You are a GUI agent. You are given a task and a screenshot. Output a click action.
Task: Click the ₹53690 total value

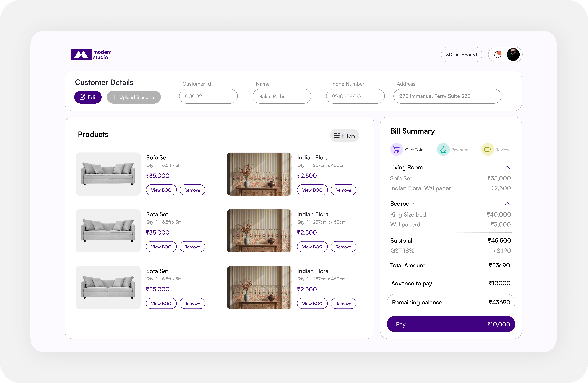[x=500, y=265]
